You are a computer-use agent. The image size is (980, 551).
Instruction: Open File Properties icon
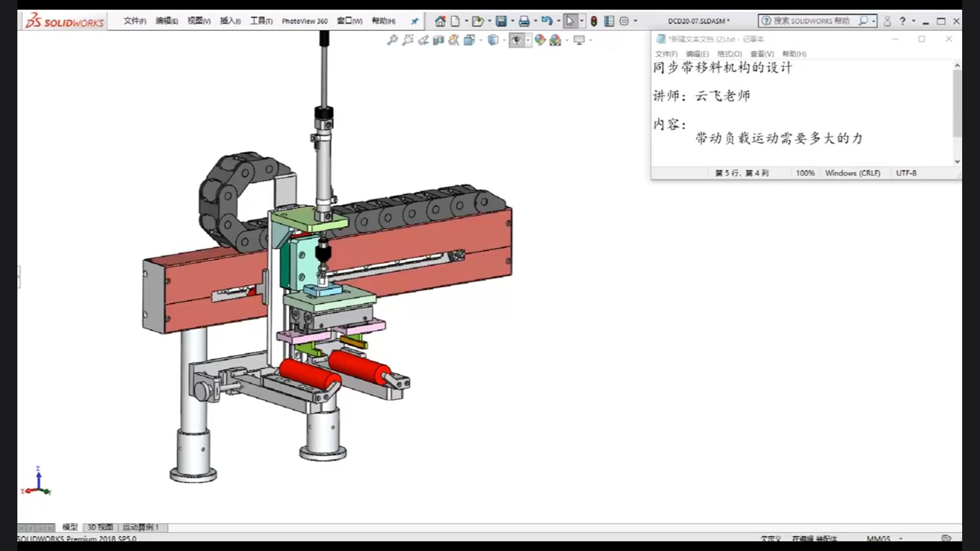click(x=609, y=21)
